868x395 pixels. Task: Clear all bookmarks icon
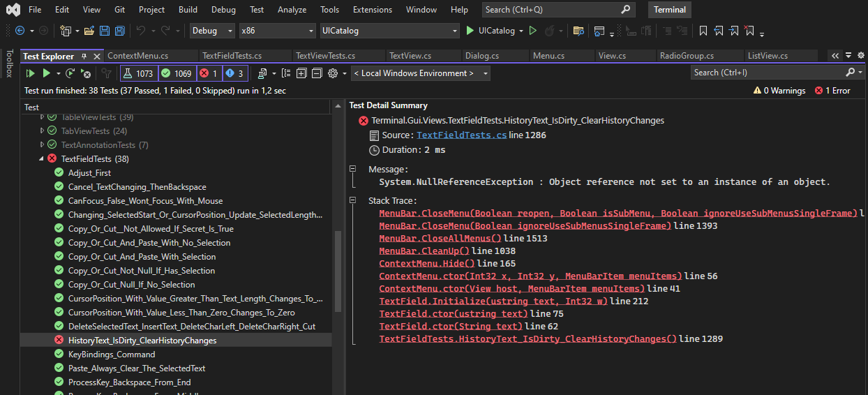point(749,31)
